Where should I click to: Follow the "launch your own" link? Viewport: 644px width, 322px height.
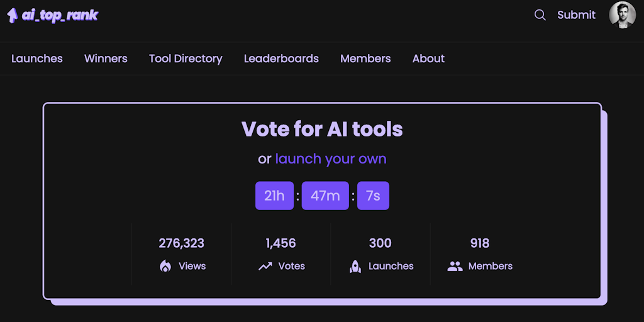click(x=331, y=159)
